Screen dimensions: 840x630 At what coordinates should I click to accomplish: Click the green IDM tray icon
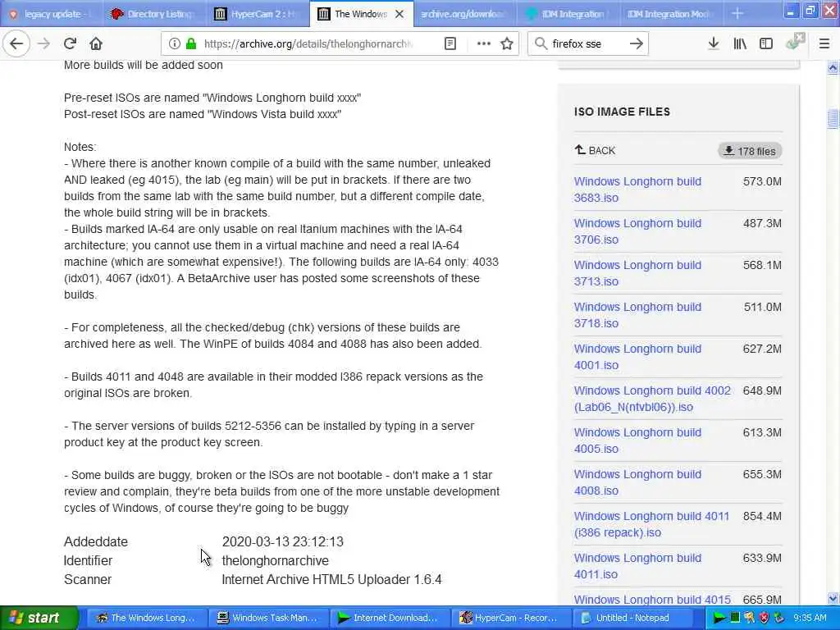coord(719,618)
